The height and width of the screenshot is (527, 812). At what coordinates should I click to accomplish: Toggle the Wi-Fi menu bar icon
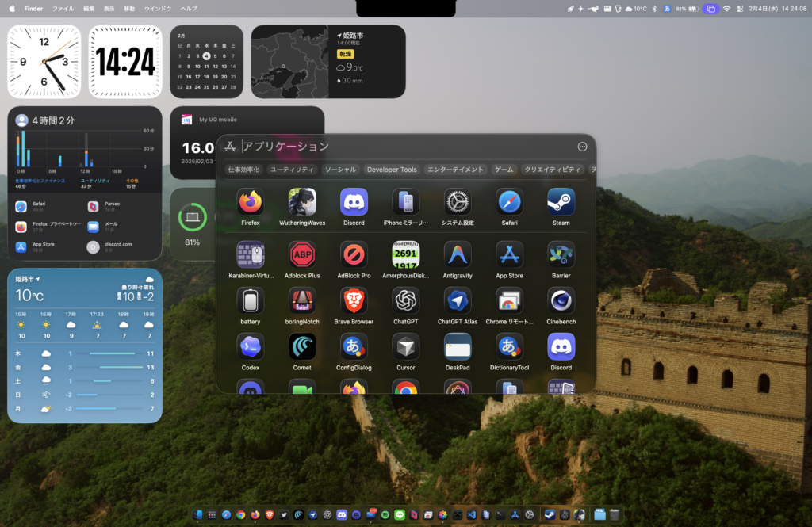(726, 9)
